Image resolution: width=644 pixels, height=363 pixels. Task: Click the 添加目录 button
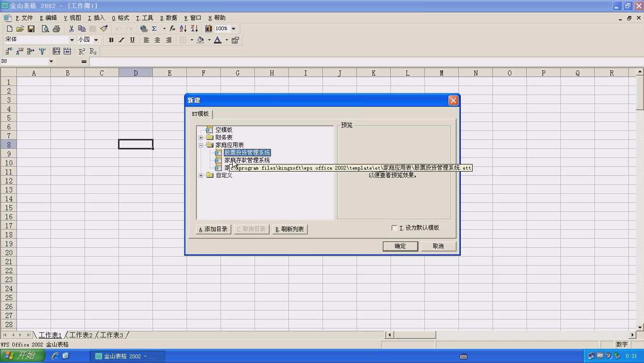click(x=213, y=229)
